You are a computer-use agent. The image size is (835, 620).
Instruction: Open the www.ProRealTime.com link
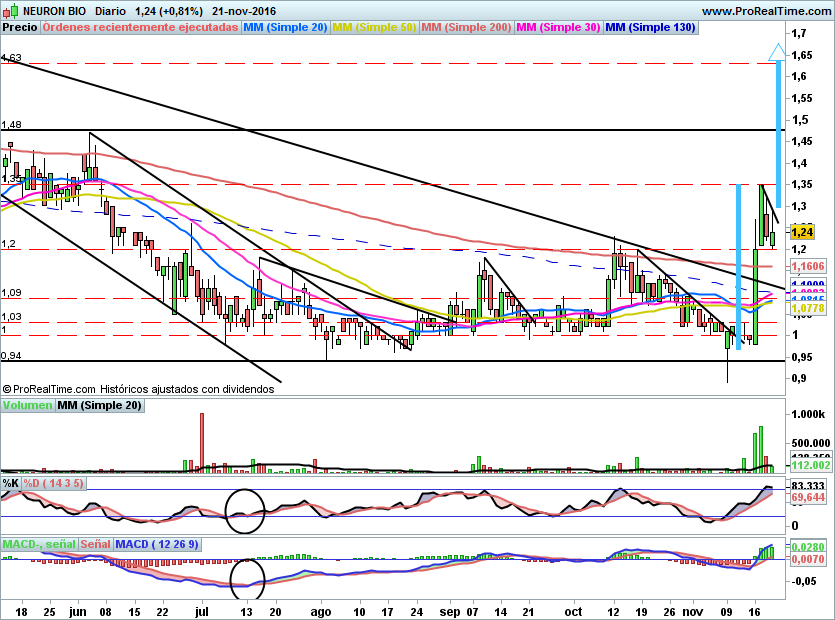pyautogui.click(x=766, y=10)
